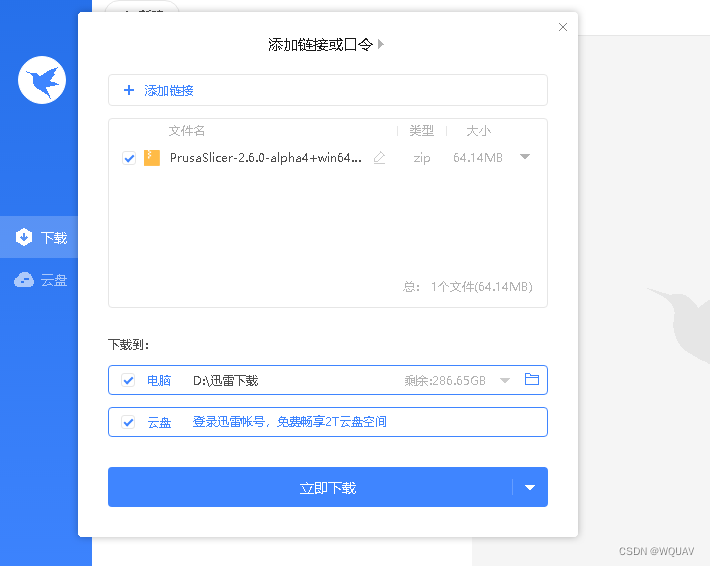Viewport: 710px width, 566px height.
Task: Click 添加链接 plus icon
Action: point(129,90)
